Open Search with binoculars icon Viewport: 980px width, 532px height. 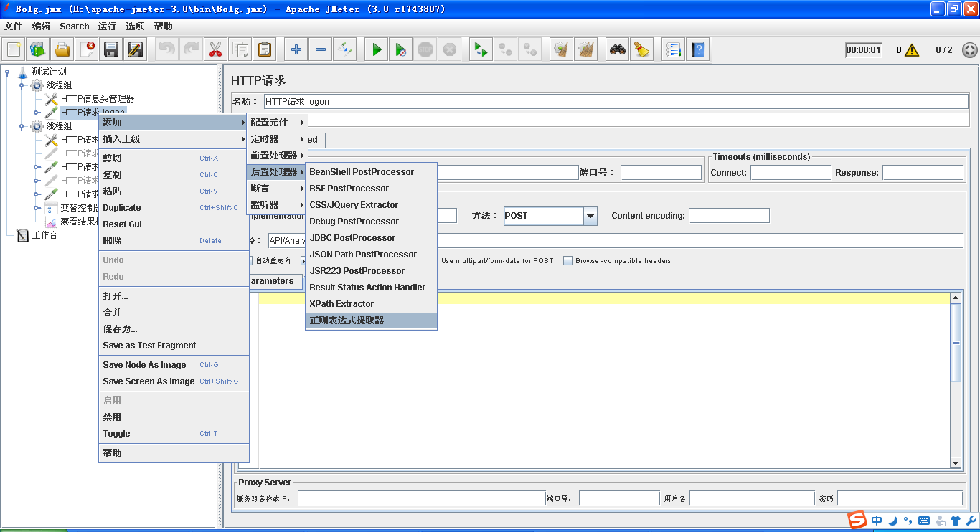tap(618, 49)
